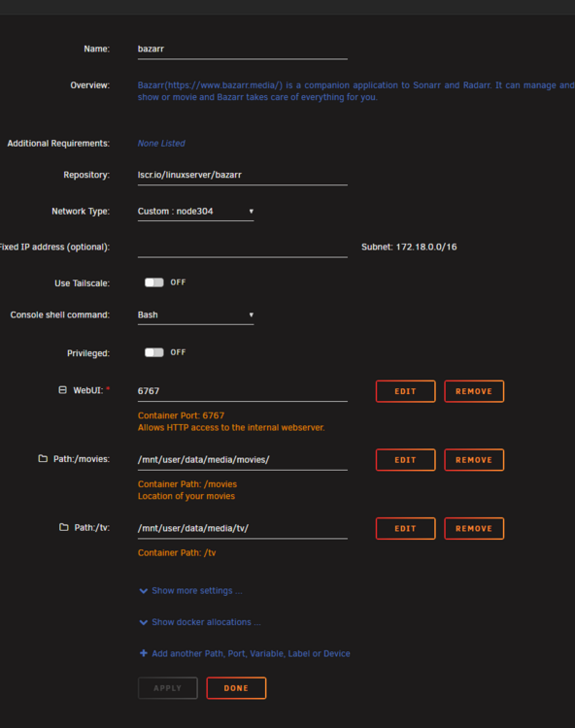This screenshot has height=728, width=575.
Task: Open the Network Type dropdown
Action: click(195, 212)
